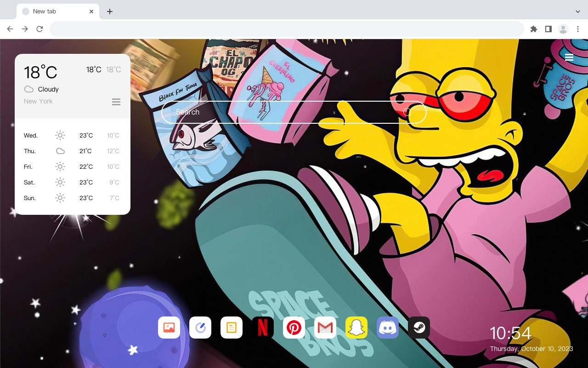Image resolution: width=588 pixels, height=368 pixels.
Task: Go back with browser back arrow
Action: point(10,29)
